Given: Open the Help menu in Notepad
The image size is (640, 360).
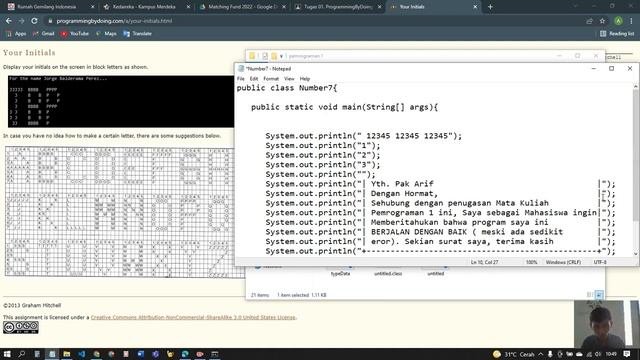Looking at the screenshot, I should [305, 79].
